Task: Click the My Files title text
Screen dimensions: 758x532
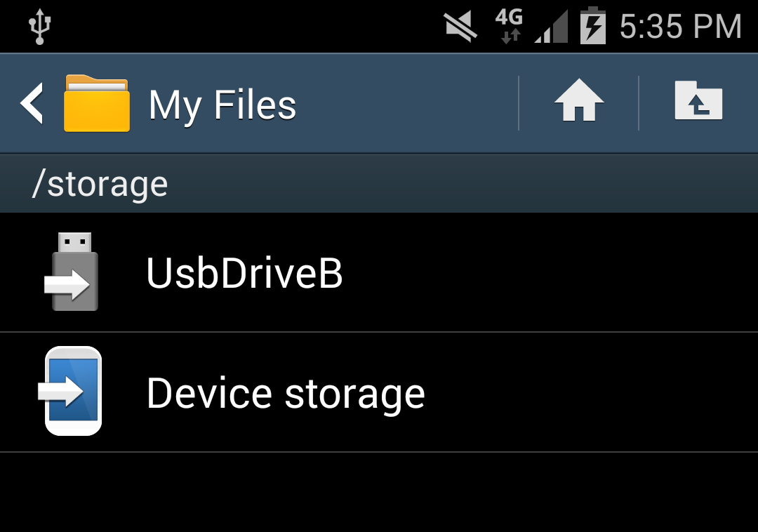Action: click(x=222, y=106)
